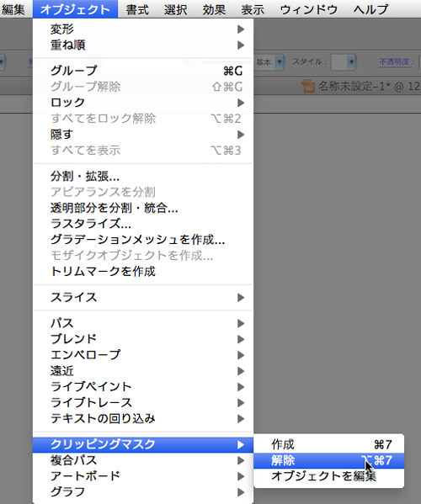421x504 pixels.
Task: Choose グラデーションメッシュを作成... item
Action: [143, 240]
